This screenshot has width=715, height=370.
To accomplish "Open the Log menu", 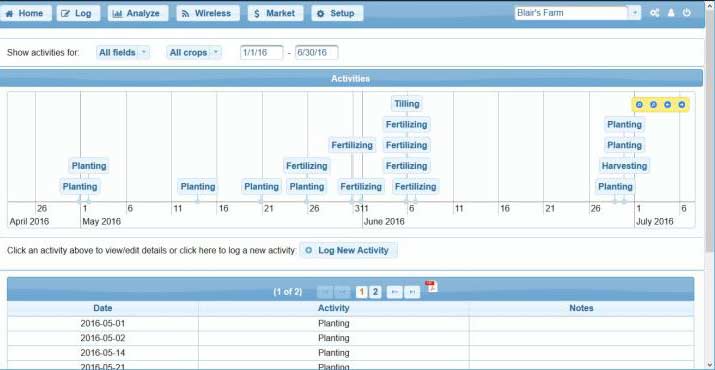I will (x=78, y=13).
